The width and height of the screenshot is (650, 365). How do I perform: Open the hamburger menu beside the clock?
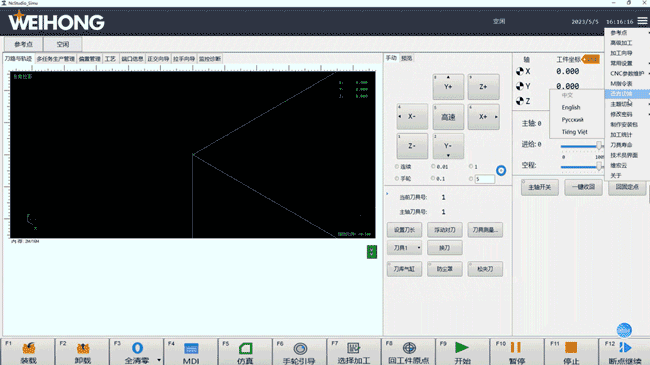point(642,21)
